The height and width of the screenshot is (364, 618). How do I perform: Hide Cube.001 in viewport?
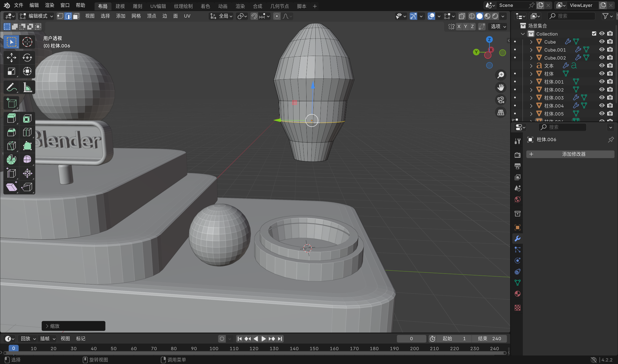point(602,50)
